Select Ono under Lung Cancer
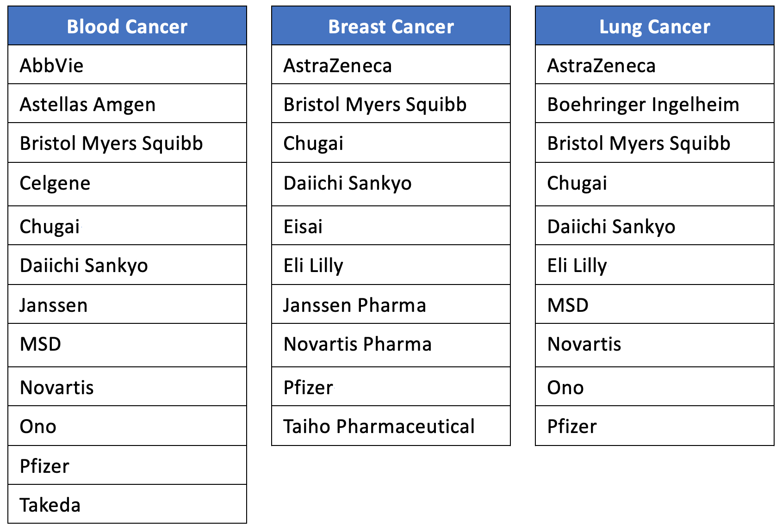This screenshot has height=532, width=782. (x=565, y=387)
